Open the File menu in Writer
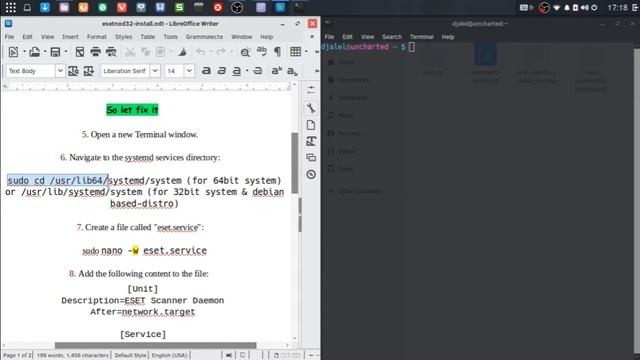640x360 pixels. (9, 37)
